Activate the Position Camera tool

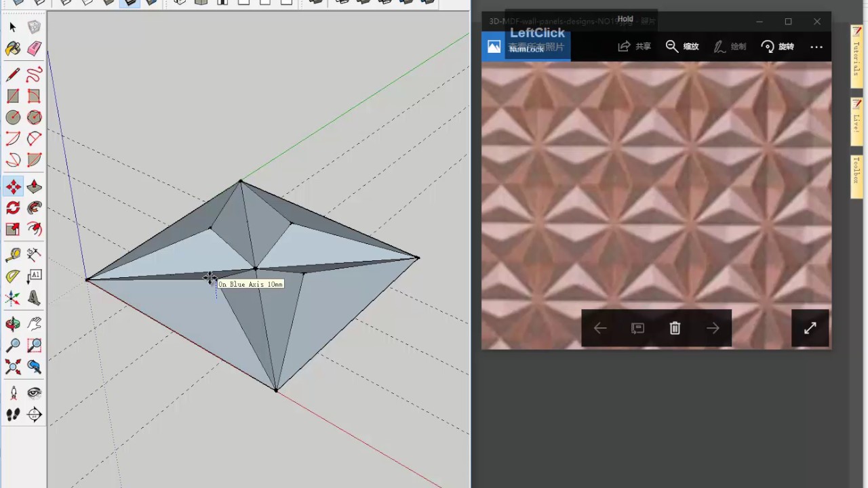[x=13, y=393]
